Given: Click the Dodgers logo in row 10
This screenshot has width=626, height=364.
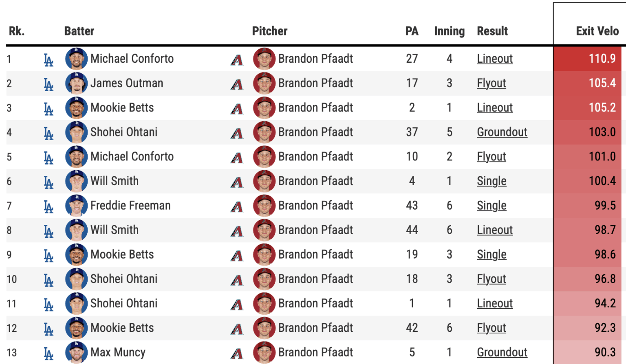Looking at the screenshot, I should [48, 280].
